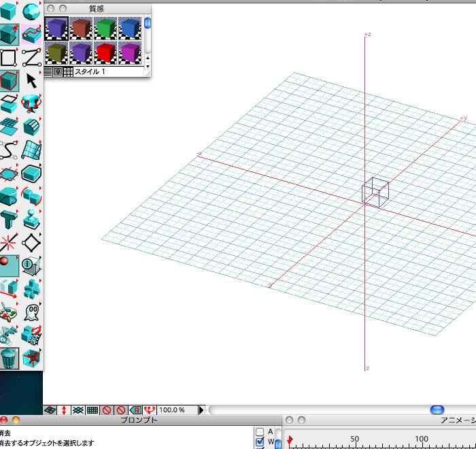Click the middle preview icon in material palette
This screenshot has width=476, height=449.
click(x=58, y=71)
